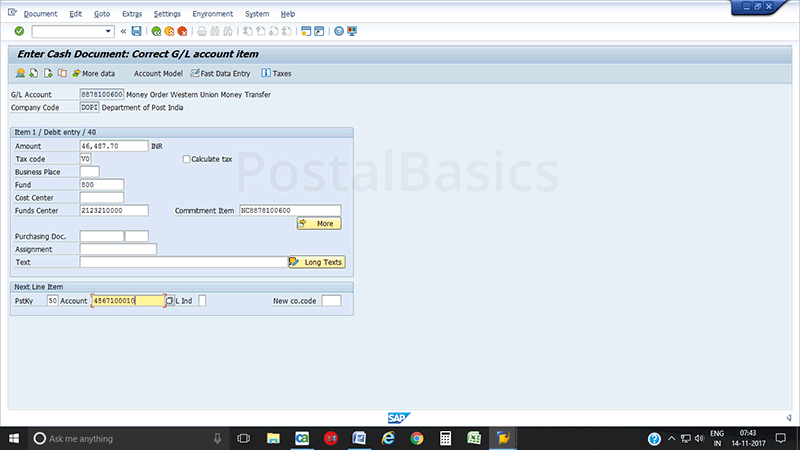800x450 pixels.
Task: Click the Long Texts button
Action: [316, 262]
